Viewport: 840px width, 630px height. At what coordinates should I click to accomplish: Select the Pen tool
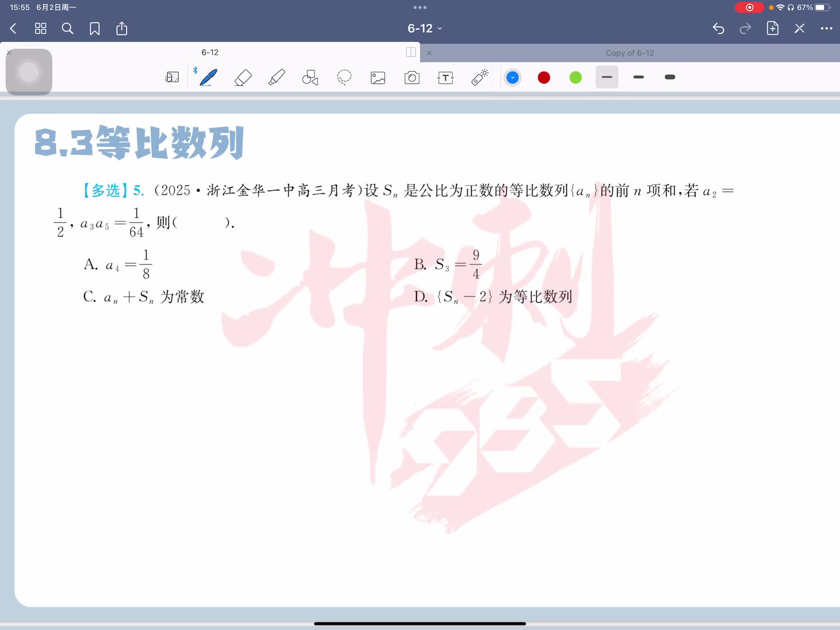point(208,77)
